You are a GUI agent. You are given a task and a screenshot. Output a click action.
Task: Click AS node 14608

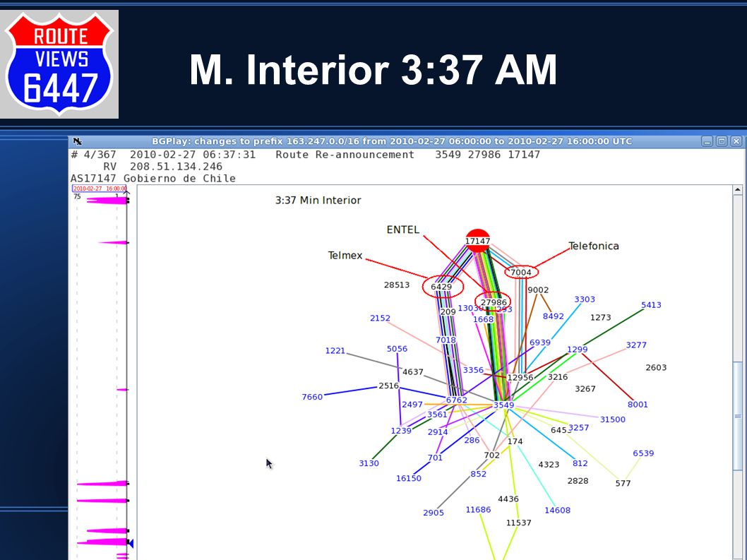click(557, 511)
